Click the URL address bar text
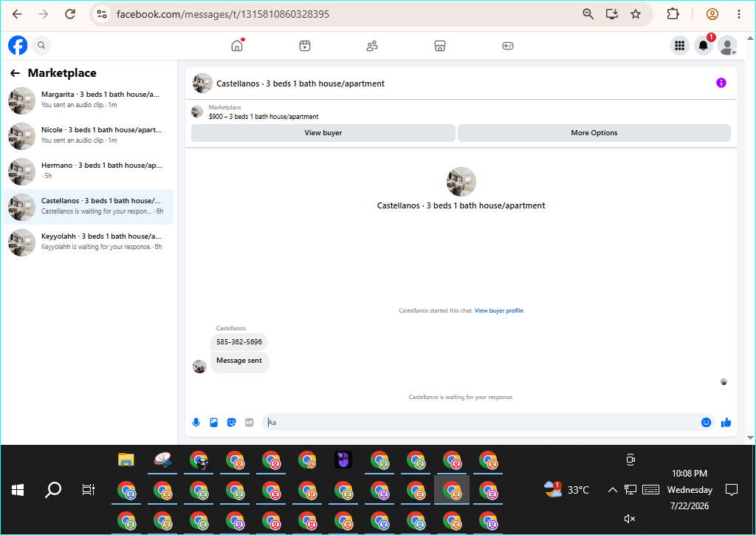Screen dimensions: 756x535 point(223,15)
